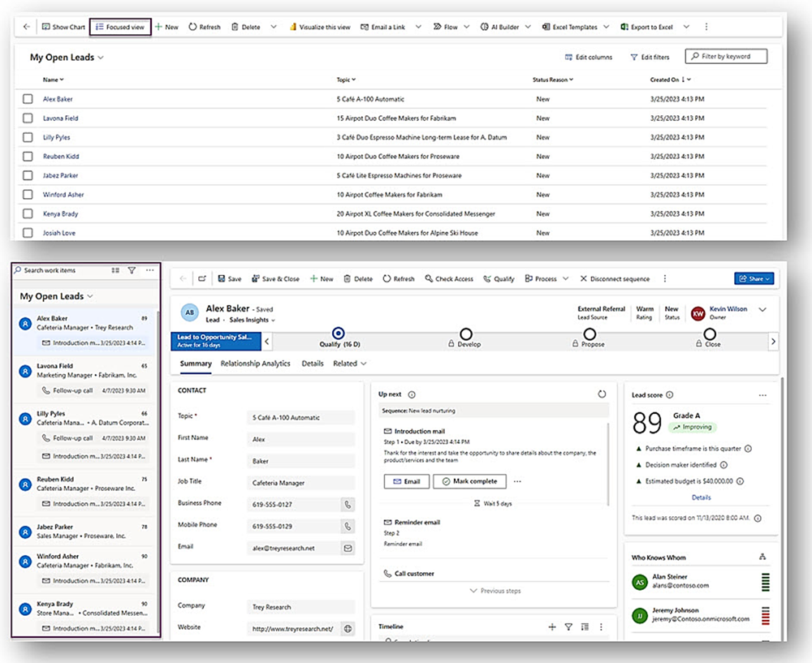812x663 pixels.
Task: Click the phone icon beside Business Phone
Action: coord(348,504)
